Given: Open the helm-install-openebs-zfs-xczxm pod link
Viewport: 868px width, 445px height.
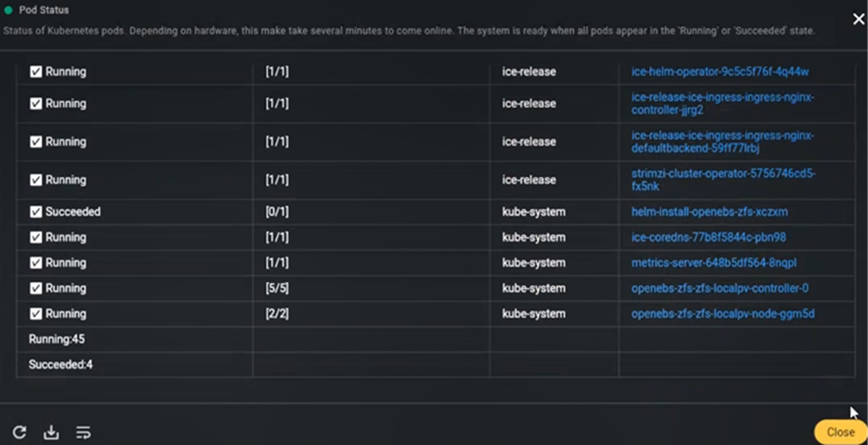Looking at the screenshot, I should [x=710, y=212].
